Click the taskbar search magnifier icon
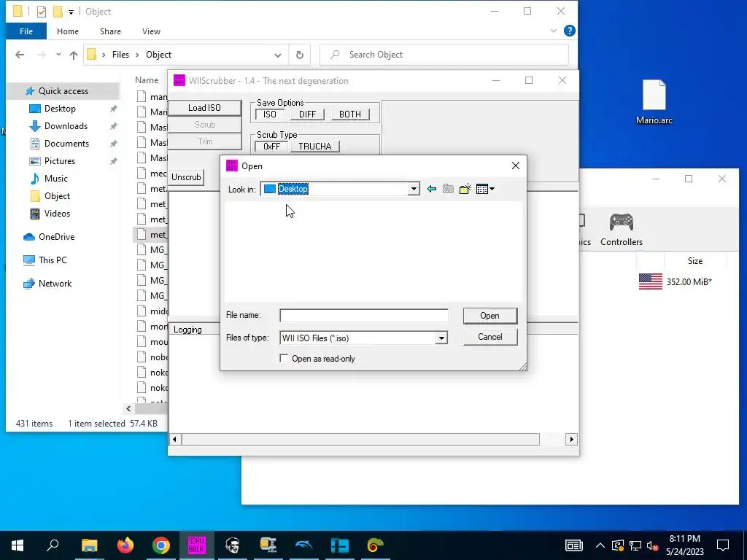The height and width of the screenshot is (560, 747). click(53, 545)
